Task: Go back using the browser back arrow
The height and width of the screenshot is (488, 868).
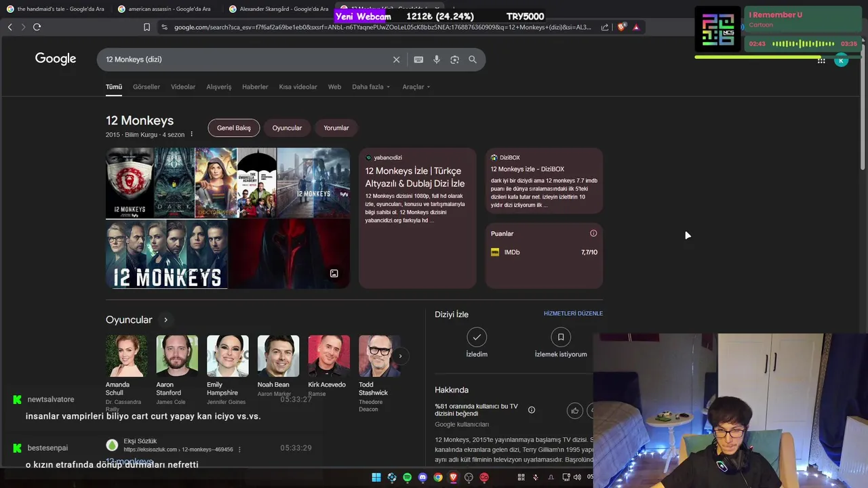Action: 9,27
